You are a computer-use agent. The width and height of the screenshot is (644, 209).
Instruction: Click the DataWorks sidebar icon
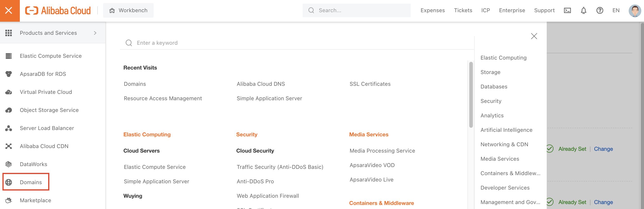(x=9, y=164)
